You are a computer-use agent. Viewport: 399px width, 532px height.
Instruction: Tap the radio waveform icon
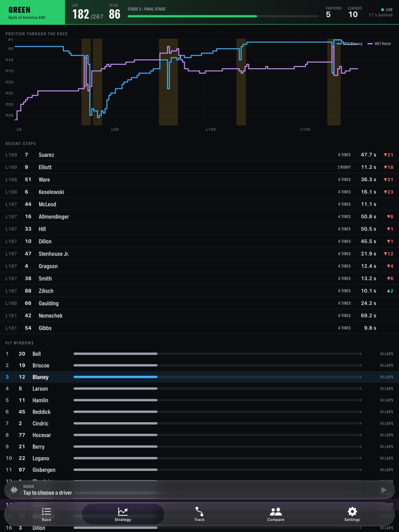tap(14, 490)
